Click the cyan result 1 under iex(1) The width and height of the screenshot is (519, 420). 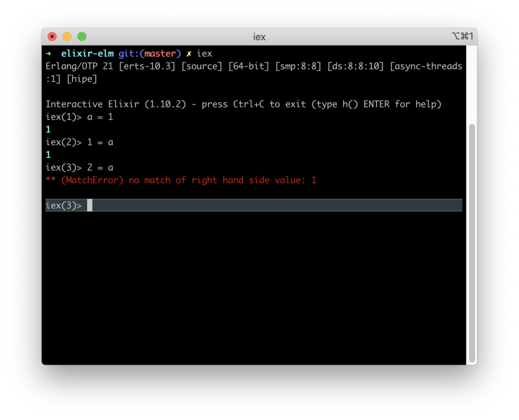pos(48,129)
